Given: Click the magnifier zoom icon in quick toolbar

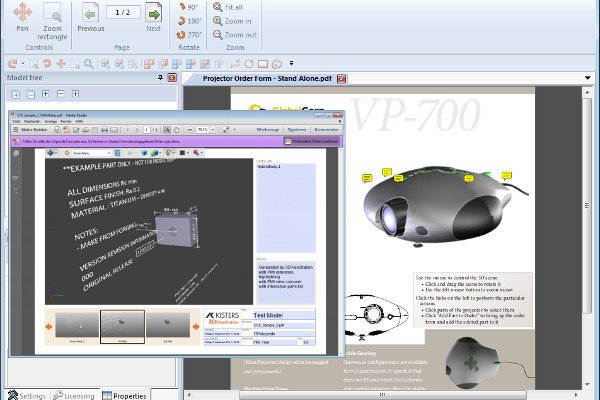Looking at the screenshot, I should click(x=89, y=64).
